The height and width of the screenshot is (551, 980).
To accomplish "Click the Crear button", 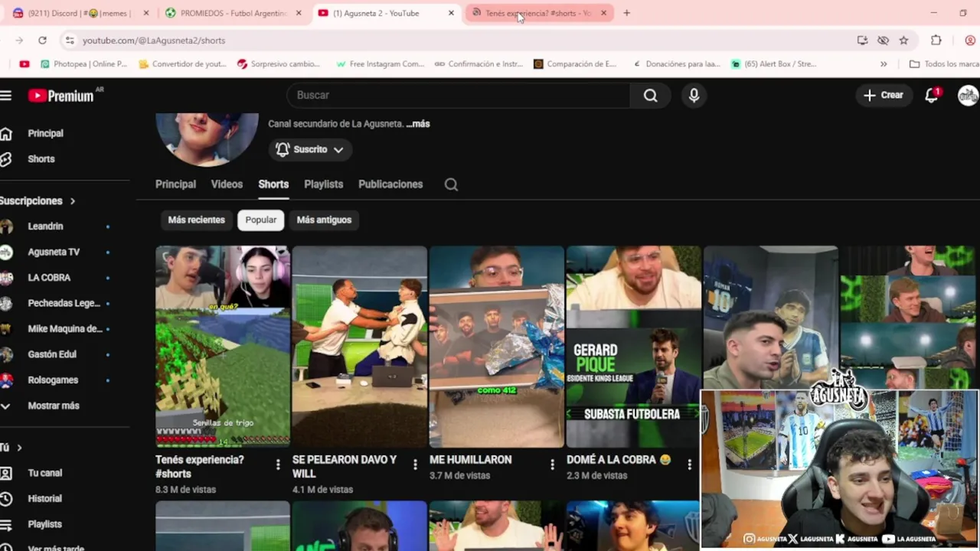I will pos(884,95).
